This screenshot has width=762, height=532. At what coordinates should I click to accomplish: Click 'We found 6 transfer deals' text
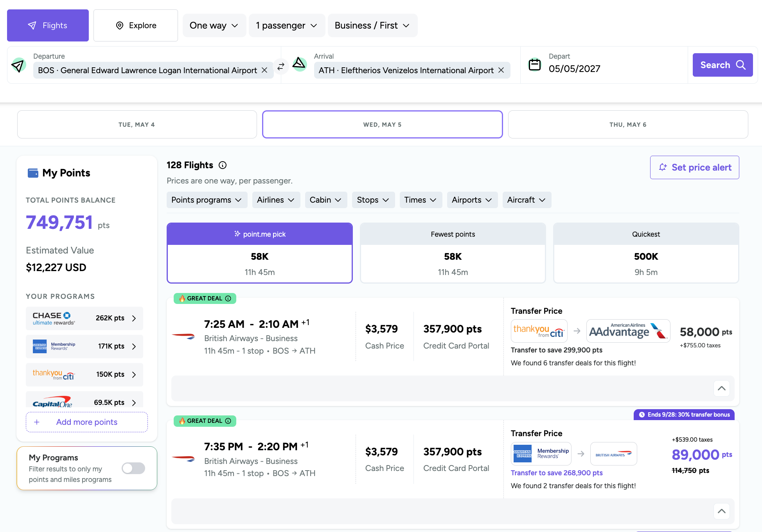click(573, 363)
